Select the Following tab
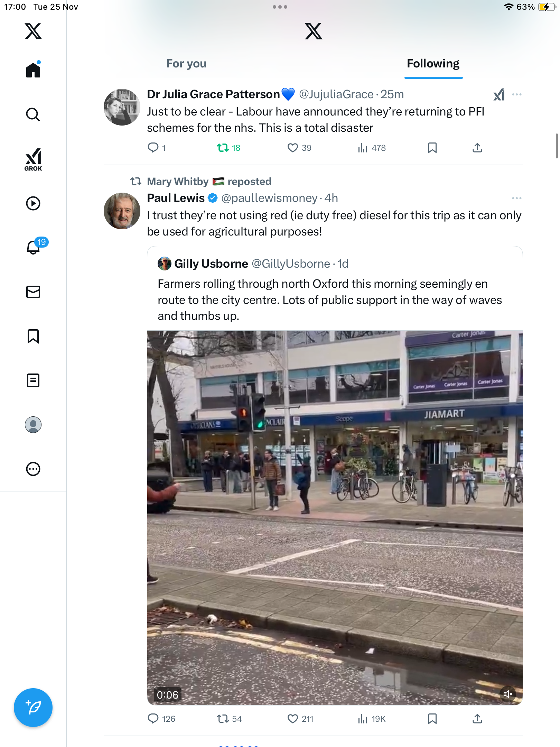 (x=433, y=64)
